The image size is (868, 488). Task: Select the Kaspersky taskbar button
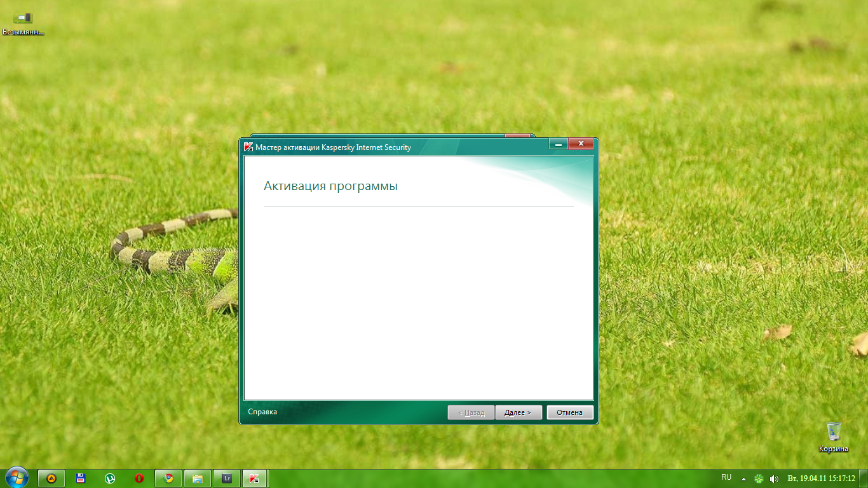(255, 478)
